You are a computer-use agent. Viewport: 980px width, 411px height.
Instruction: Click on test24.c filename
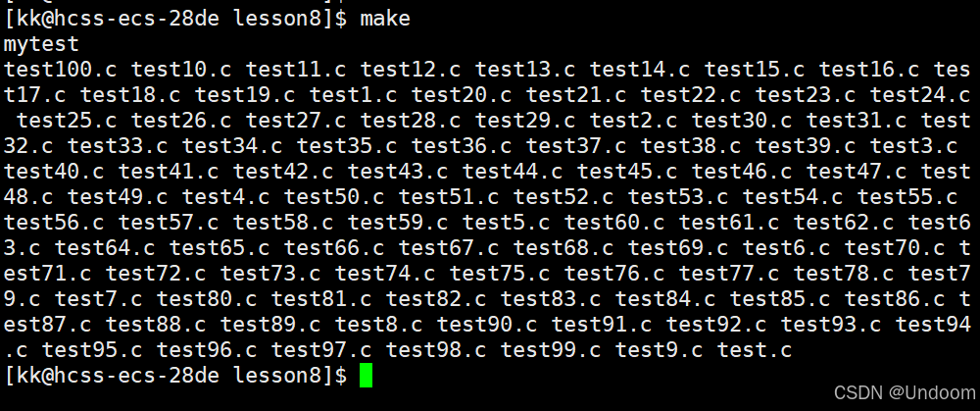coord(920,96)
